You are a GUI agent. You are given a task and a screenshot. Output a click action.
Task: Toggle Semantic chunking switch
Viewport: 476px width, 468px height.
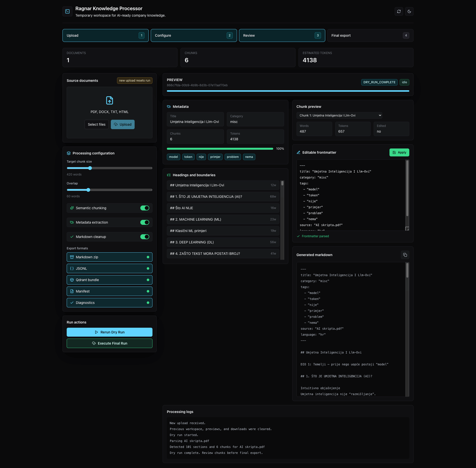tap(145, 208)
